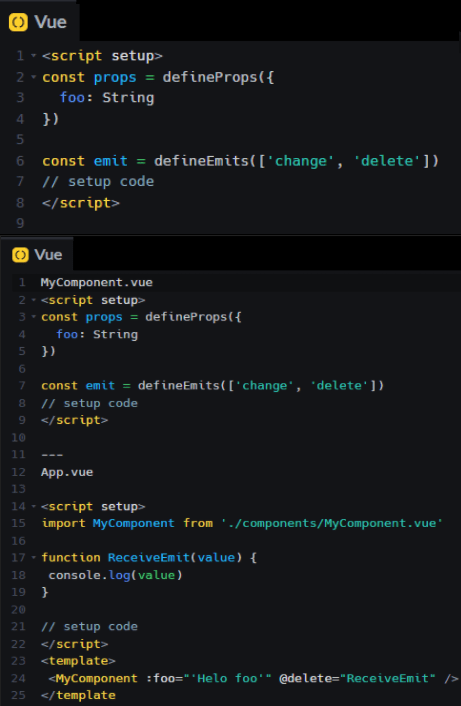This screenshot has width=461, height=706.
Task: Click the 'foo: String' line in the top block
Action: [107, 98]
